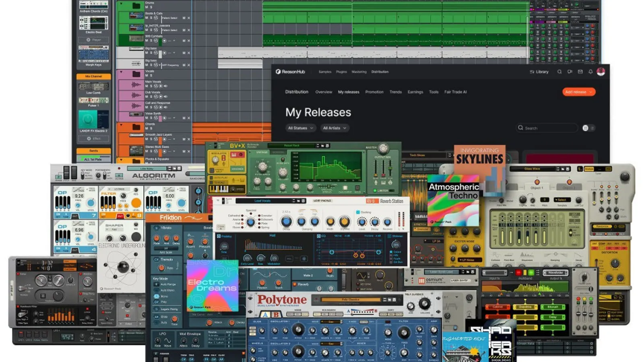Open the All Statuses filter dropdown
Viewport: 644px width, 362px height.
click(300, 128)
